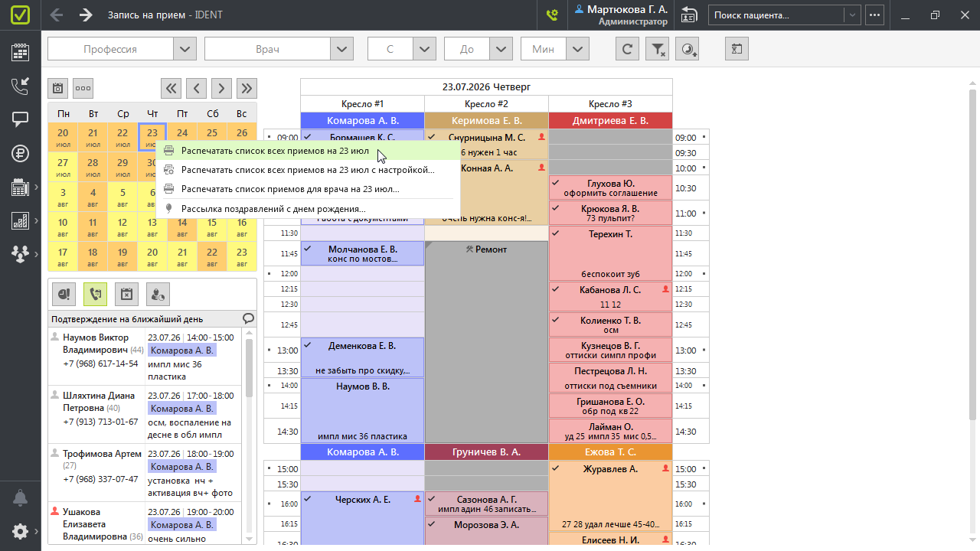Jump back with the double-left arrow
Image resolution: width=980 pixels, height=551 pixels.
tap(171, 88)
